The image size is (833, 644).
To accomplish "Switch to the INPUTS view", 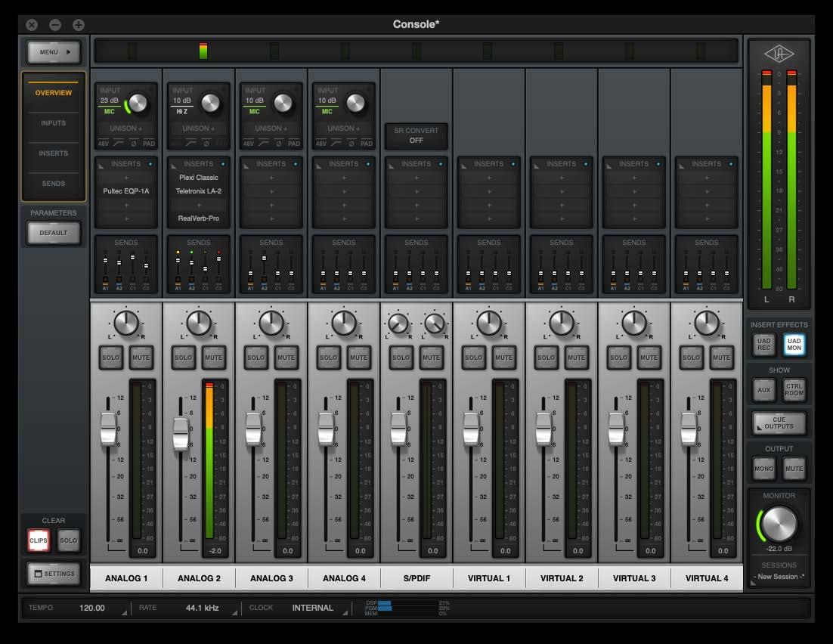I will click(54, 122).
